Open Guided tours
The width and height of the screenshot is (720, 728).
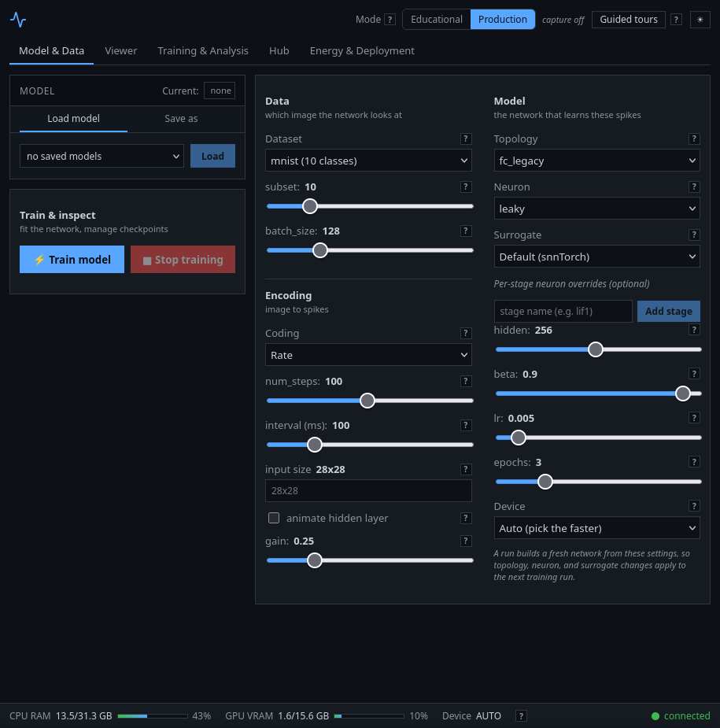click(x=629, y=20)
